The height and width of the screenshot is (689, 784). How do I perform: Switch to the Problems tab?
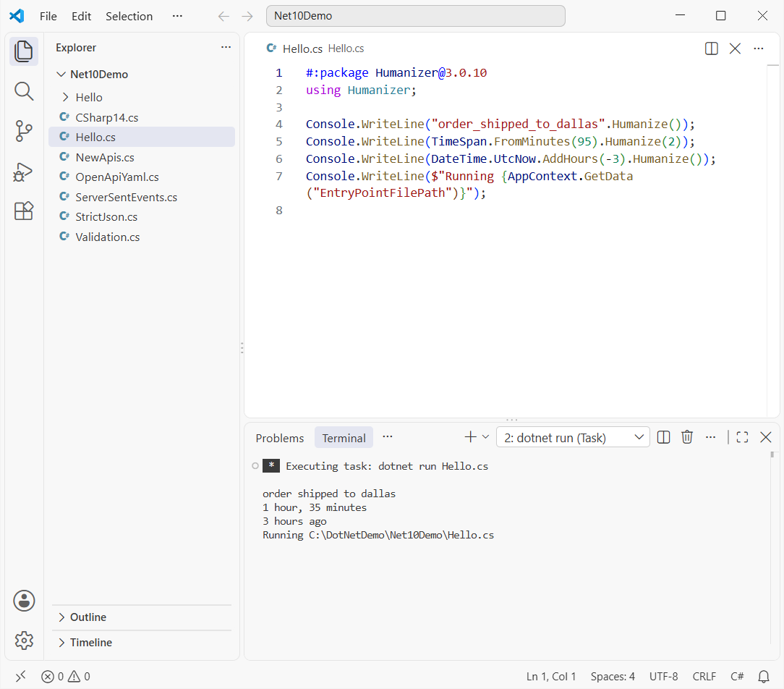(279, 438)
